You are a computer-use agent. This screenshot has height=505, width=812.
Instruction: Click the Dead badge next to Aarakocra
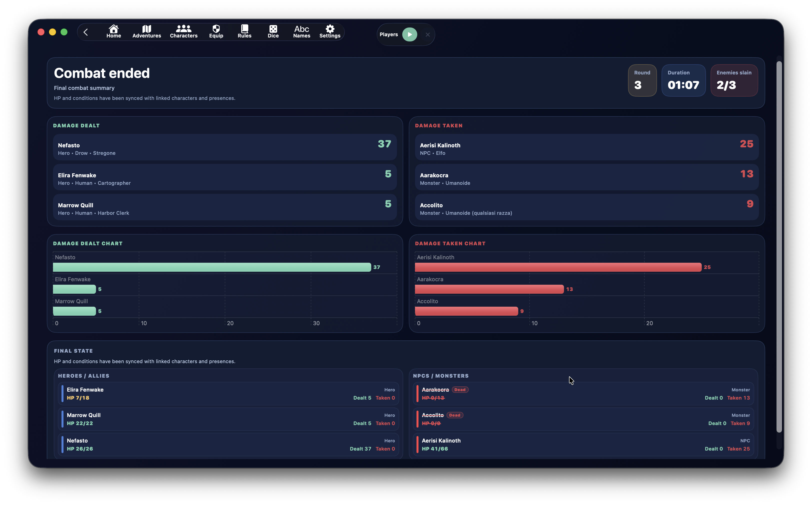pyautogui.click(x=460, y=390)
